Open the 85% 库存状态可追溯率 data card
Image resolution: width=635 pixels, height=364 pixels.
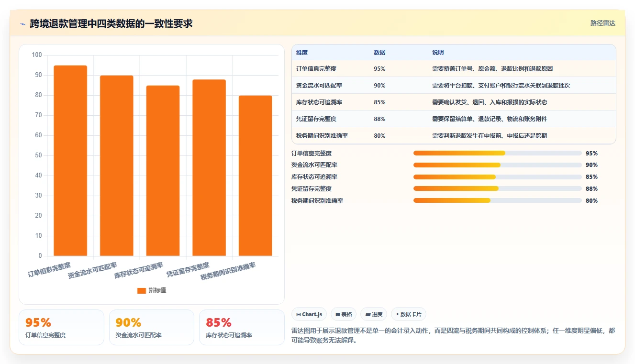(x=242, y=327)
